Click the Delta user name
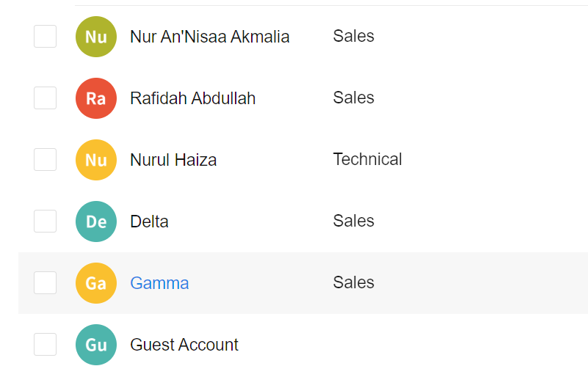 point(149,222)
